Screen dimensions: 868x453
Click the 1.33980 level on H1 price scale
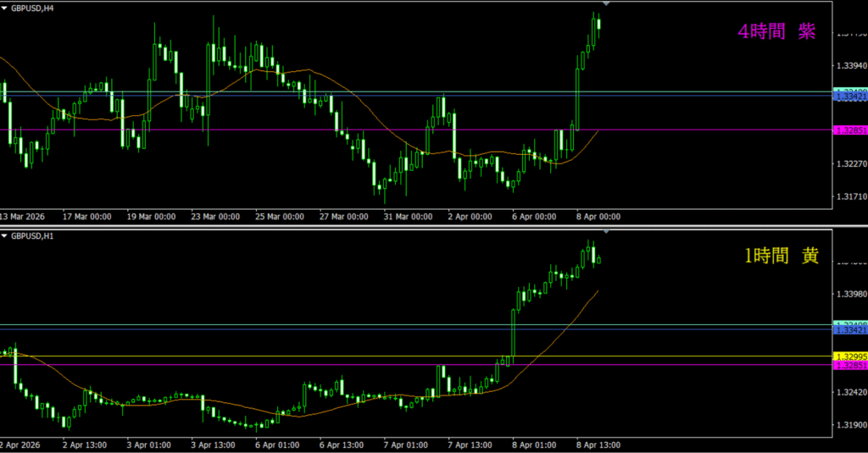[x=850, y=295]
